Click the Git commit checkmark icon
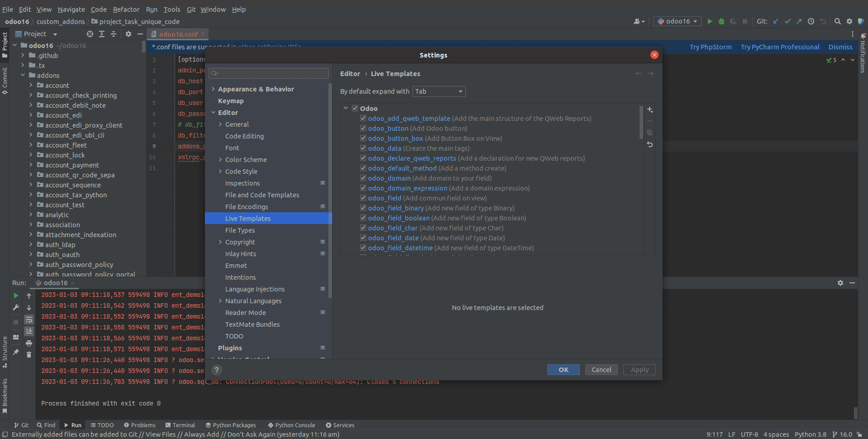This screenshot has height=439, width=868. [787, 21]
